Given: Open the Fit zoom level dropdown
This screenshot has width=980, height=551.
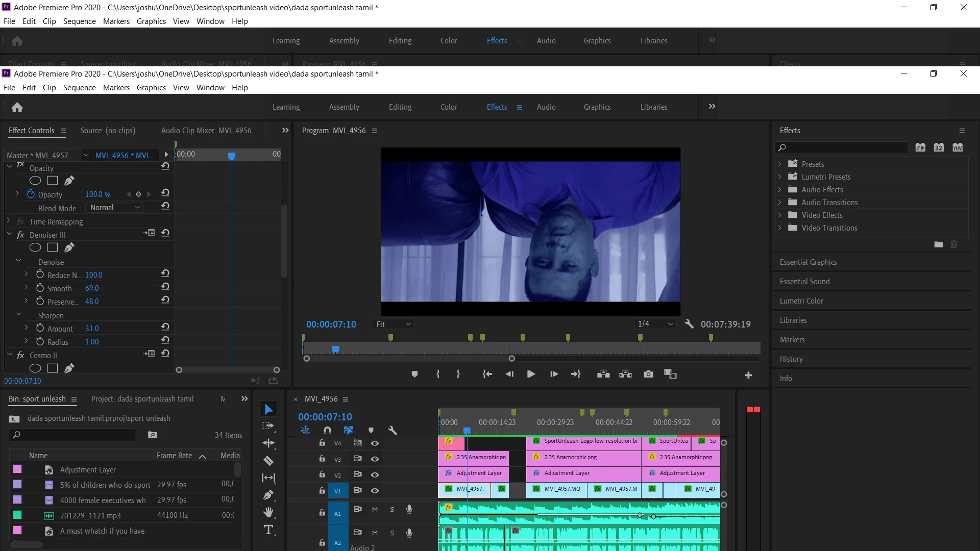Looking at the screenshot, I should [x=393, y=324].
